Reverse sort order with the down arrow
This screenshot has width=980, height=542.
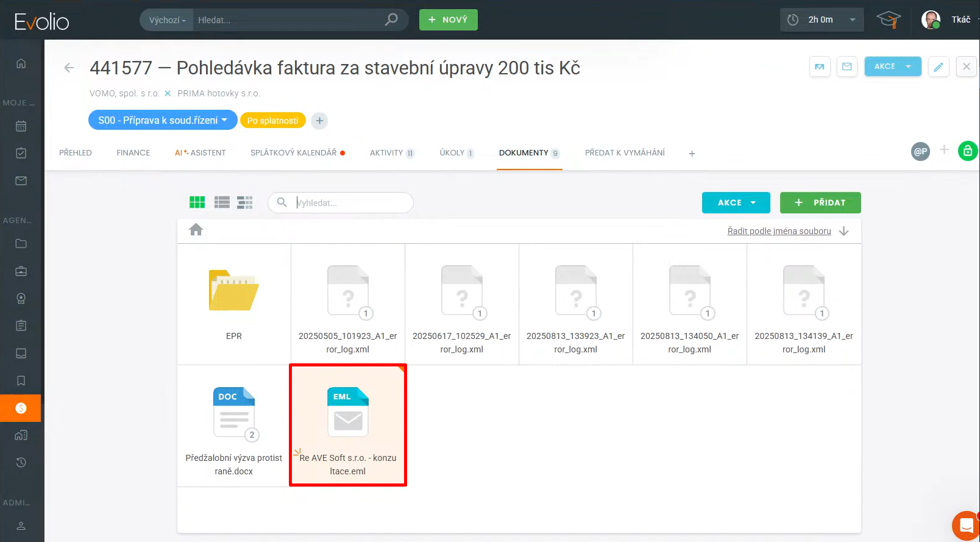(844, 231)
